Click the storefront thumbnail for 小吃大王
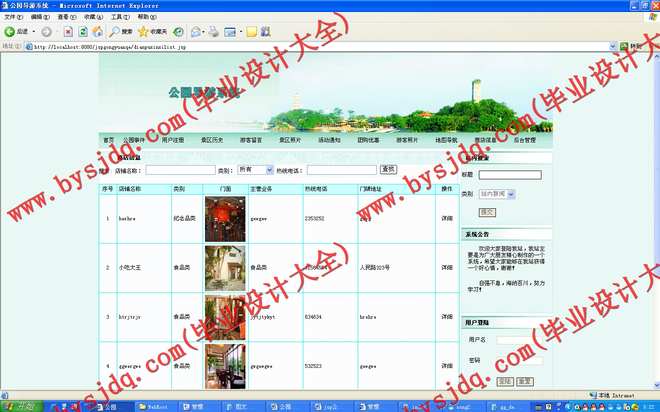The width and height of the screenshot is (660, 412). (x=224, y=267)
